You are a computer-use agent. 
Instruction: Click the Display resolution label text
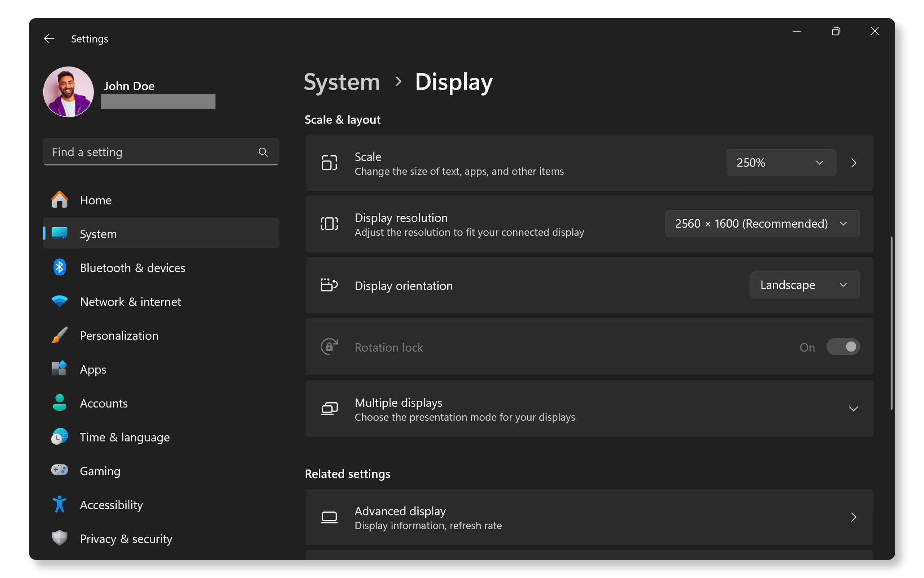(x=401, y=217)
